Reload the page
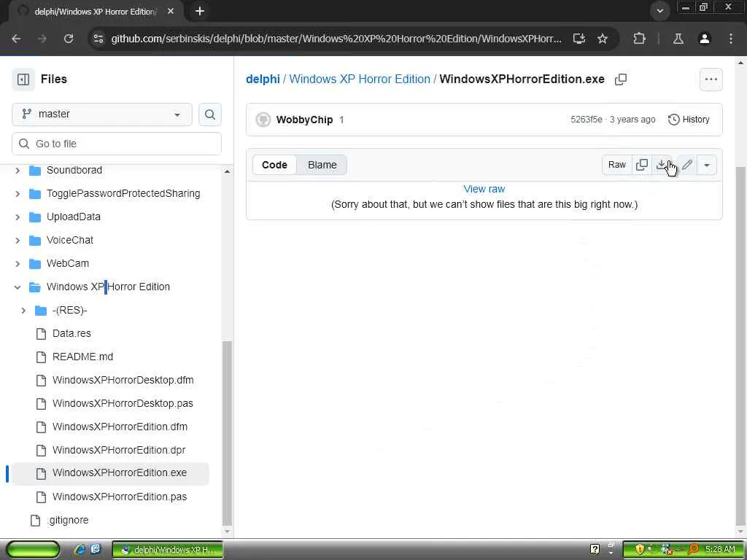 68,39
